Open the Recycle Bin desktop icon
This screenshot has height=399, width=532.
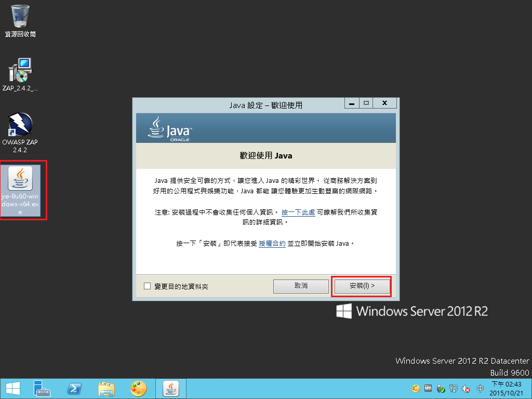coord(20,21)
